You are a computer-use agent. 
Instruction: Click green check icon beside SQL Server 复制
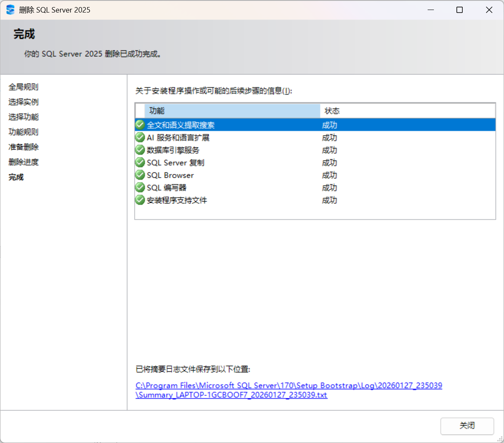[140, 162]
